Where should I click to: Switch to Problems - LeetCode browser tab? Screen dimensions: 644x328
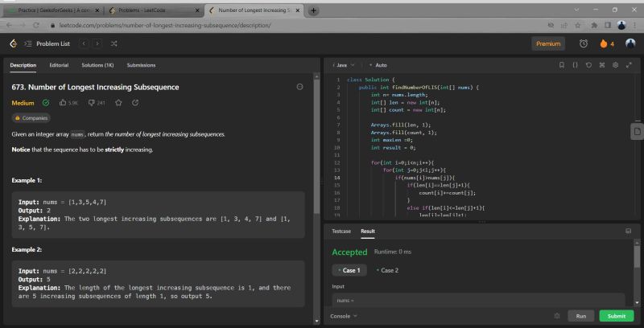(152, 10)
